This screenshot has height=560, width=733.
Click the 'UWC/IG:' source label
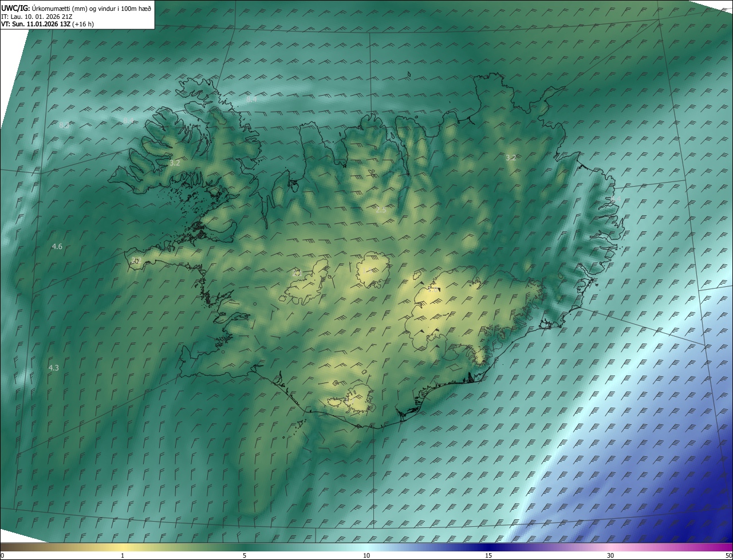tap(15, 7)
